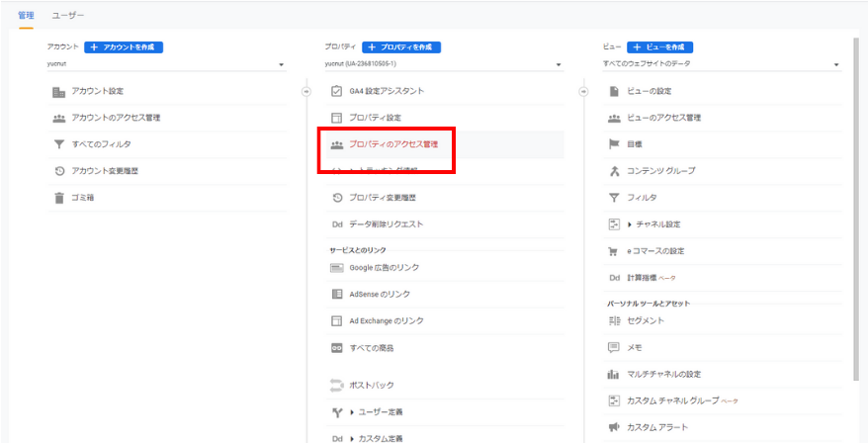Open 目標 text entry
The height and width of the screenshot is (443, 868).
click(x=635, y=144)
